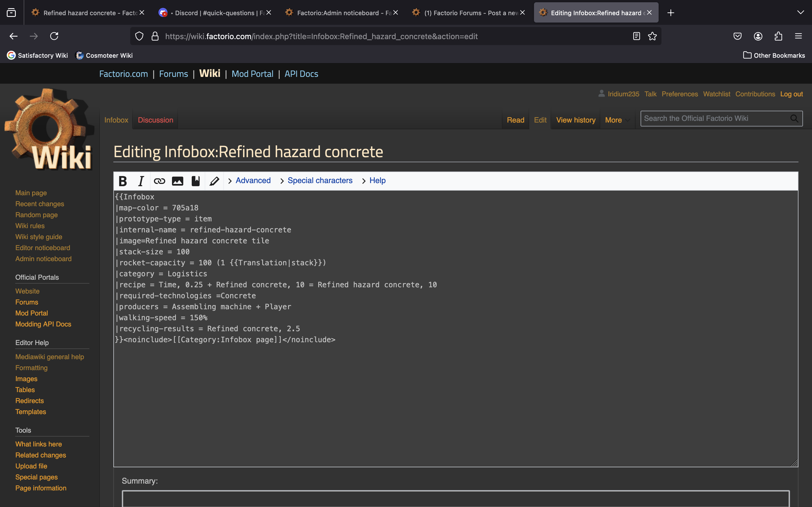Expand the Advanced toolbar section
Screen dimensions: 812x507
253,180
